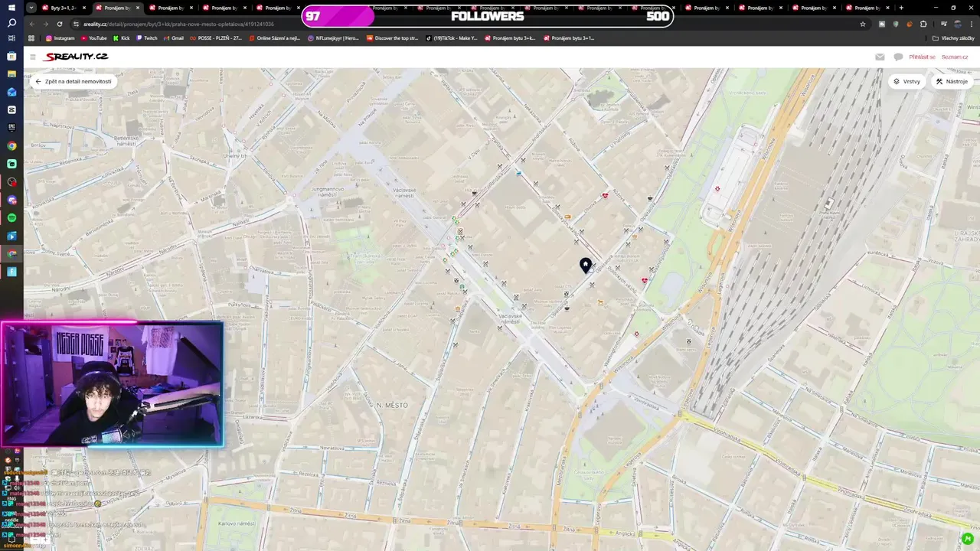Open YouTube bookmark
Image resolution: width=980 pixels, height=551 pixels.
[x=94, y=37]
